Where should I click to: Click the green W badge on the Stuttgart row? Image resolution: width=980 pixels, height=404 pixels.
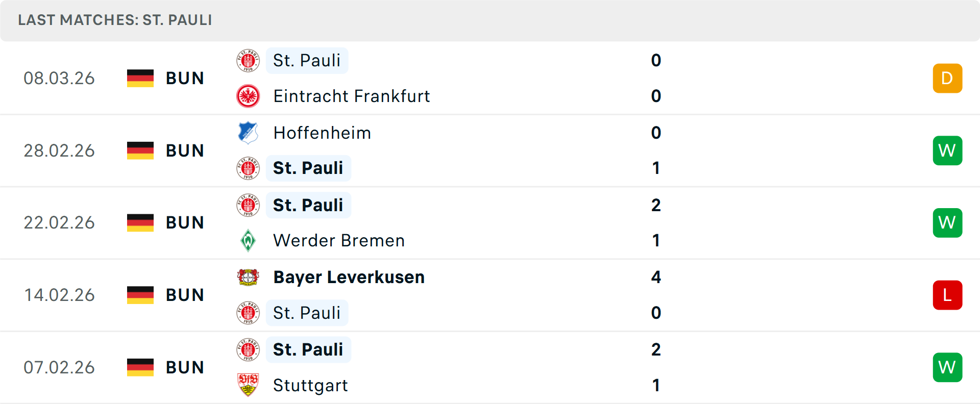(947, 367)
